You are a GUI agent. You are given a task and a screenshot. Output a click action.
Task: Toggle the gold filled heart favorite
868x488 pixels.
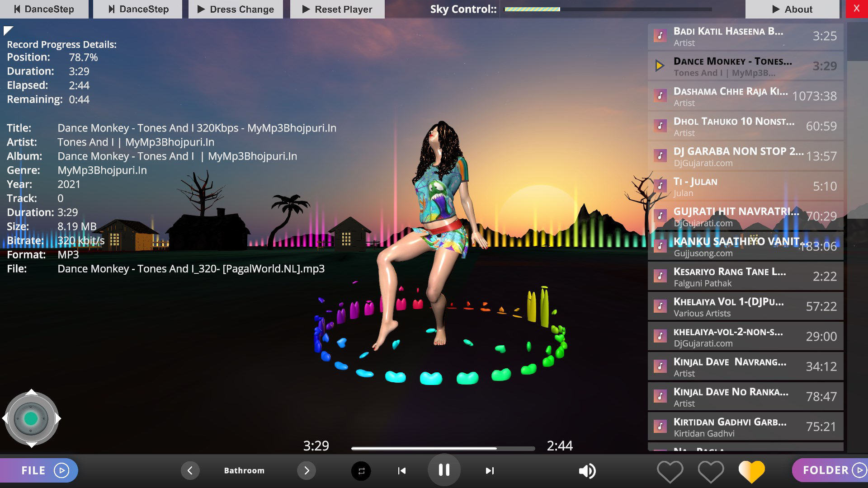tap(751, 471)
